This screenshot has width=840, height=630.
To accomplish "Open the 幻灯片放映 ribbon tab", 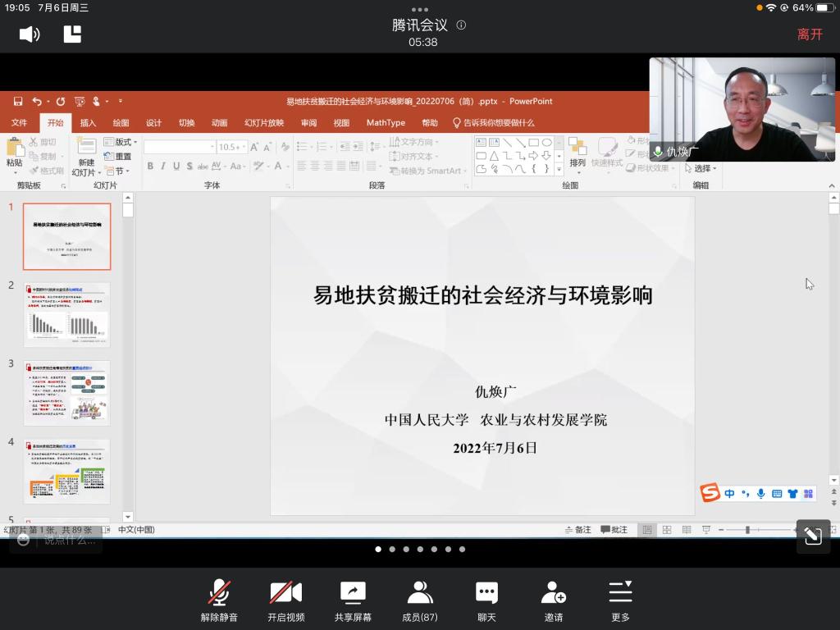I will (x=263, y=123).
